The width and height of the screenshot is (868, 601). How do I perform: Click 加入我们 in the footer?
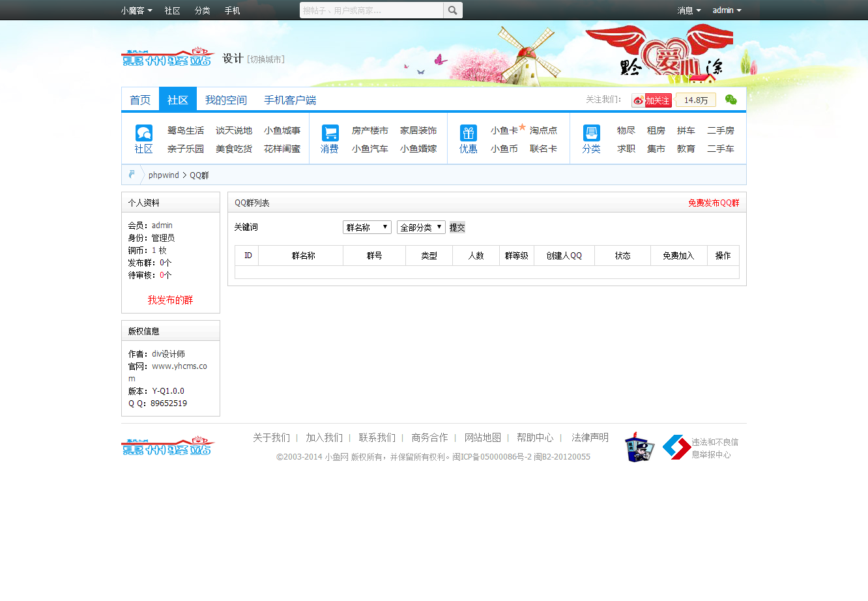pyautogui.click(x=324, y=437)
